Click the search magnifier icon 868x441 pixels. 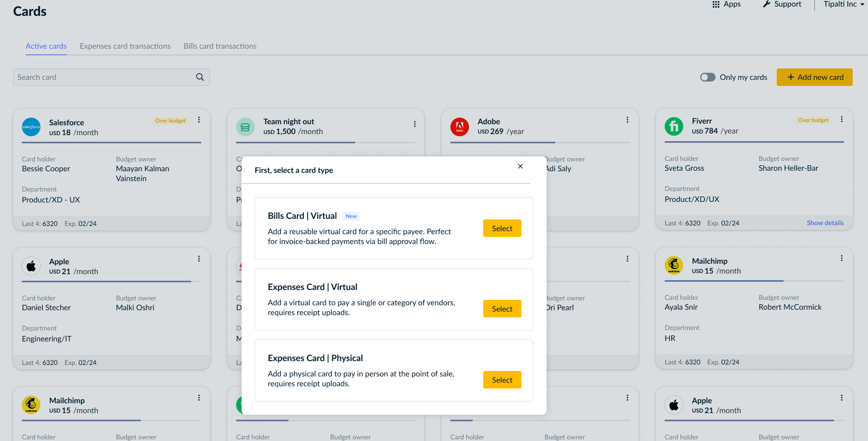pyautogui.click(x=200, y=77)
